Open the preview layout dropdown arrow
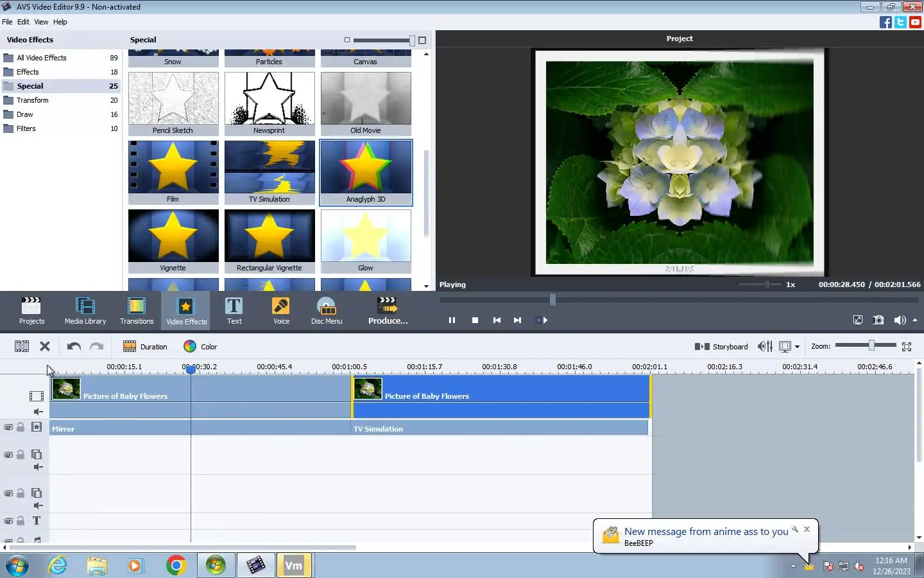 [x=797, y=347]
